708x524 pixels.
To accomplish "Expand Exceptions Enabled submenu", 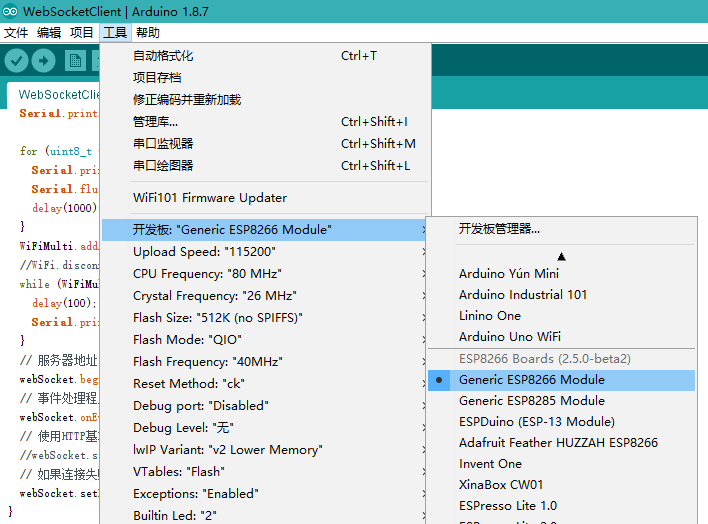I will click(x=265, y=494).
